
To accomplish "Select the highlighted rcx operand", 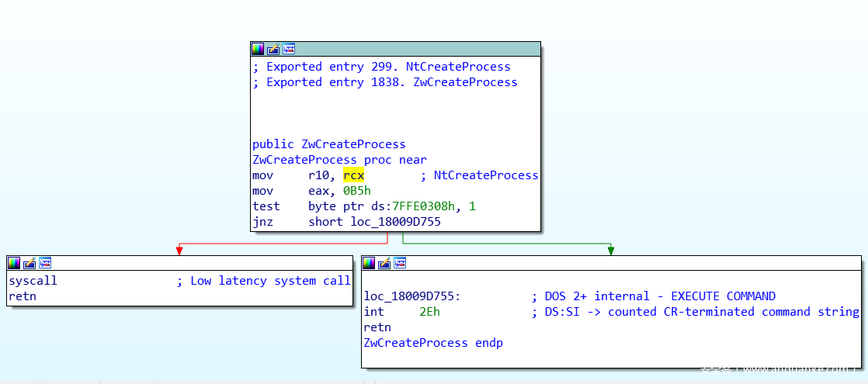I will coord(353,175).
